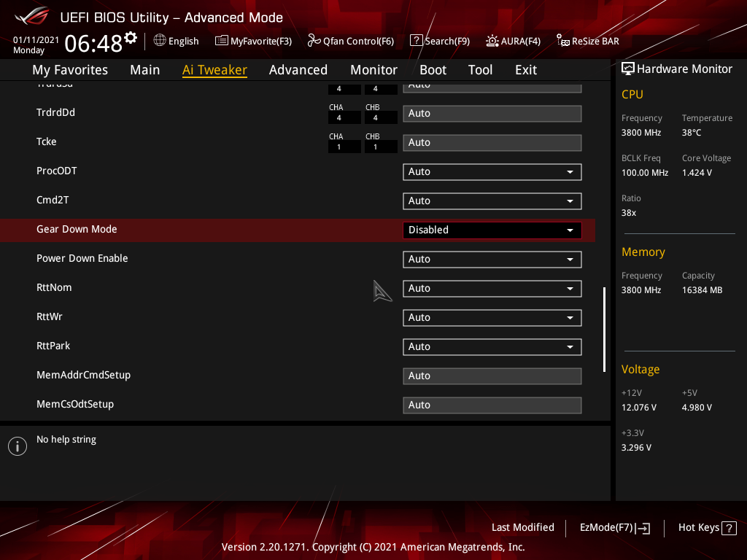This screenshot has height=560, width=747.
Task: Click the No help string text
Action: click(66, 440)
